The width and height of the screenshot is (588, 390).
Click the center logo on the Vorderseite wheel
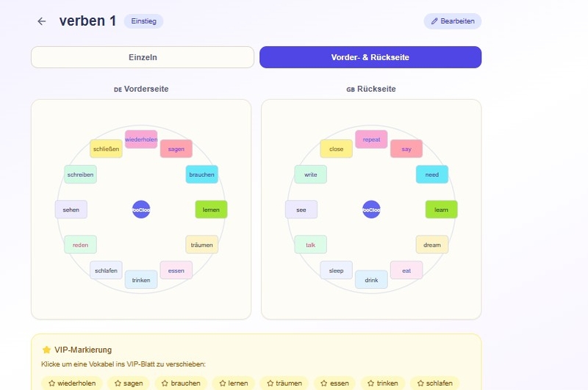(141, 209)
